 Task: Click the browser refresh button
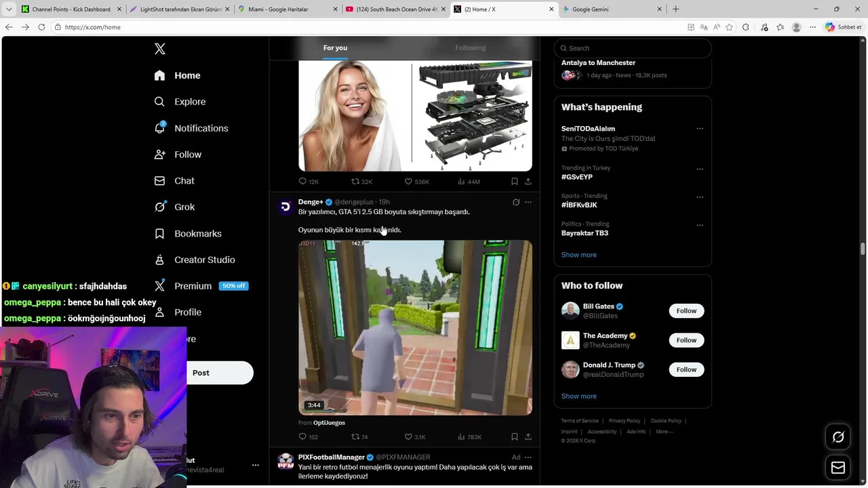pyautogui.click(x=41, y=27)
